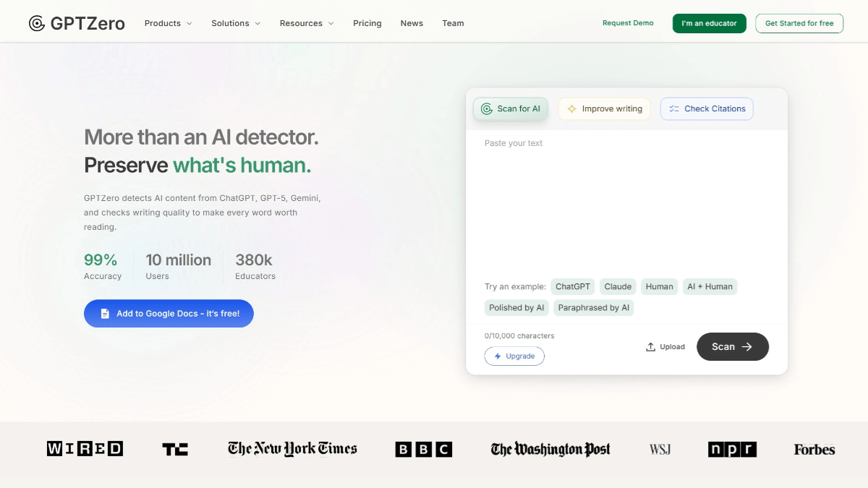The height and width of the screenshot is (488, 868).
Task: Click into the Paste your text field
Action: 626,202
